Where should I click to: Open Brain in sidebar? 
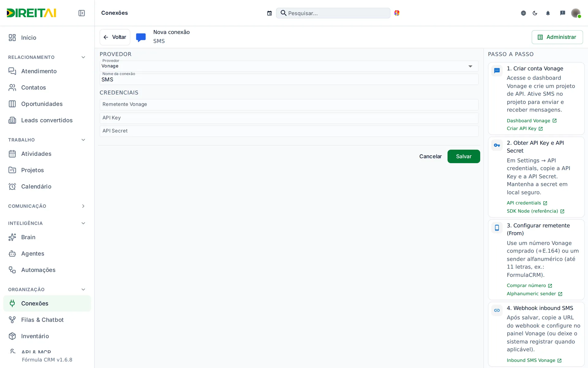click(47, 237)
